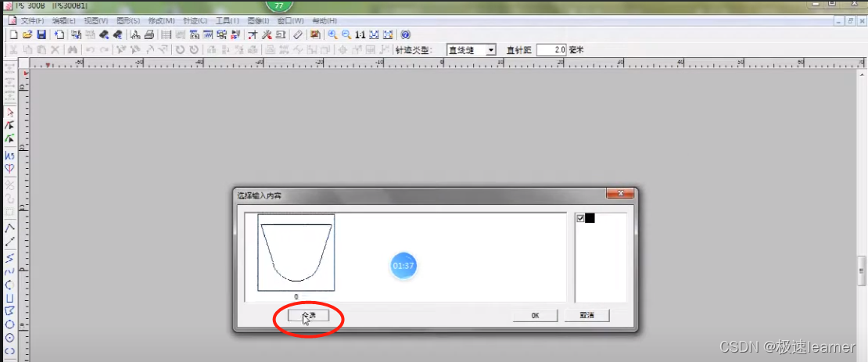Viewport: 868px width, 362px height.
Task: Select the pattern thumbnail labeled 0
Action: [296, 253]
